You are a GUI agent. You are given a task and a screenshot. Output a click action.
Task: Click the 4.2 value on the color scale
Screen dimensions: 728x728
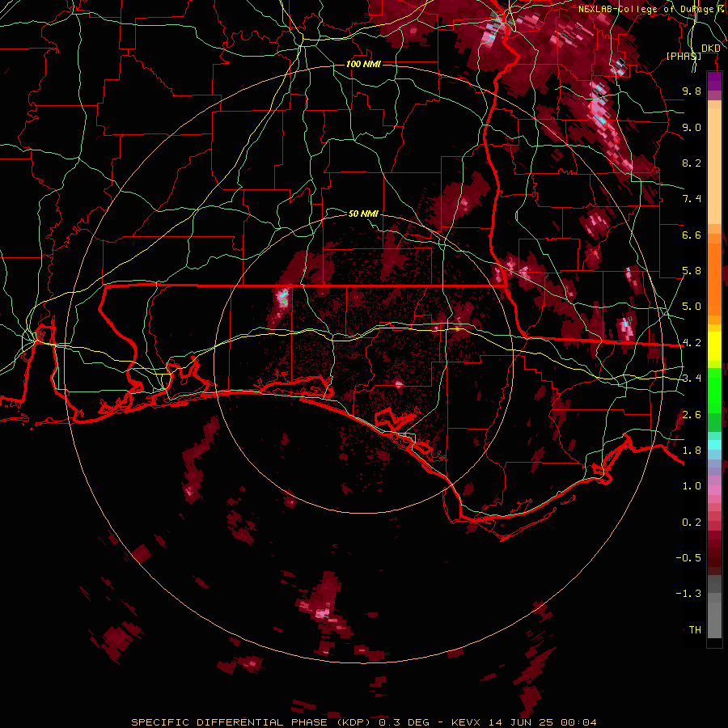(692, 343)
